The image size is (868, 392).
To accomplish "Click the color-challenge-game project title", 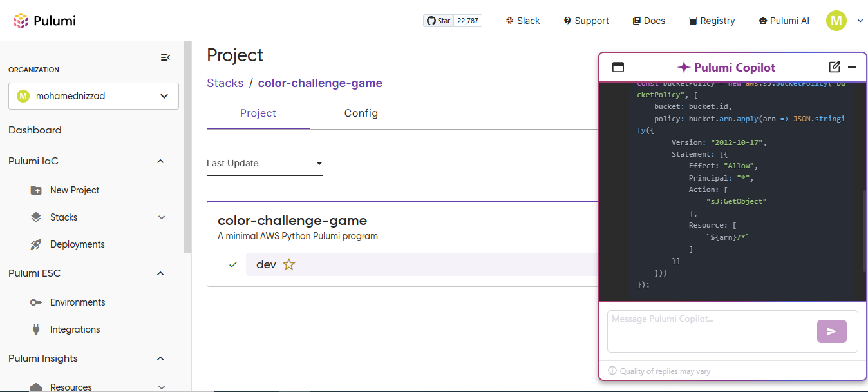I will tap(292, 220).
